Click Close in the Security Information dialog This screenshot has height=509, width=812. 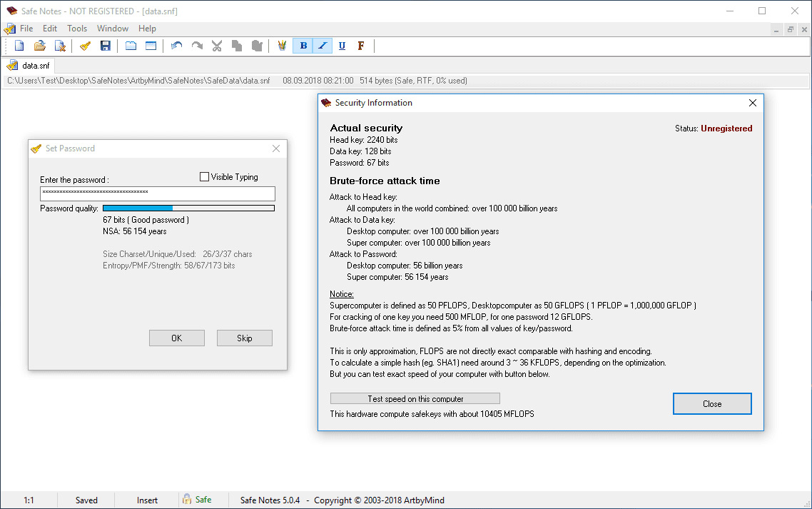coord(712,404)
